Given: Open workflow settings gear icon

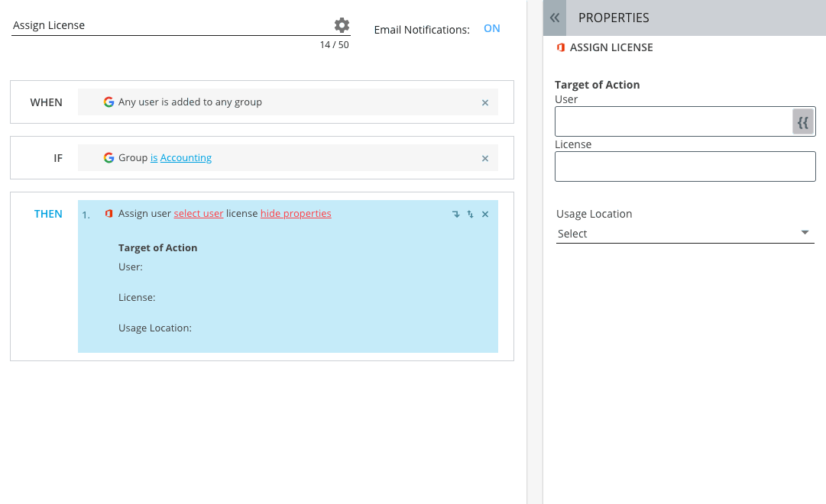Looking at the screenshot, I should point(342,25).
